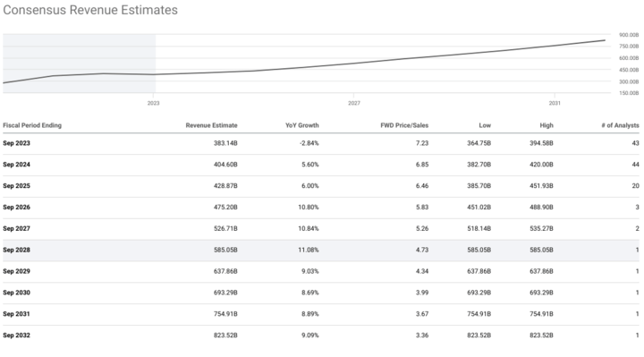Screen dimensions: 644x357
Task: Click the 364.75B low estimate
Action: click(479, 143)
